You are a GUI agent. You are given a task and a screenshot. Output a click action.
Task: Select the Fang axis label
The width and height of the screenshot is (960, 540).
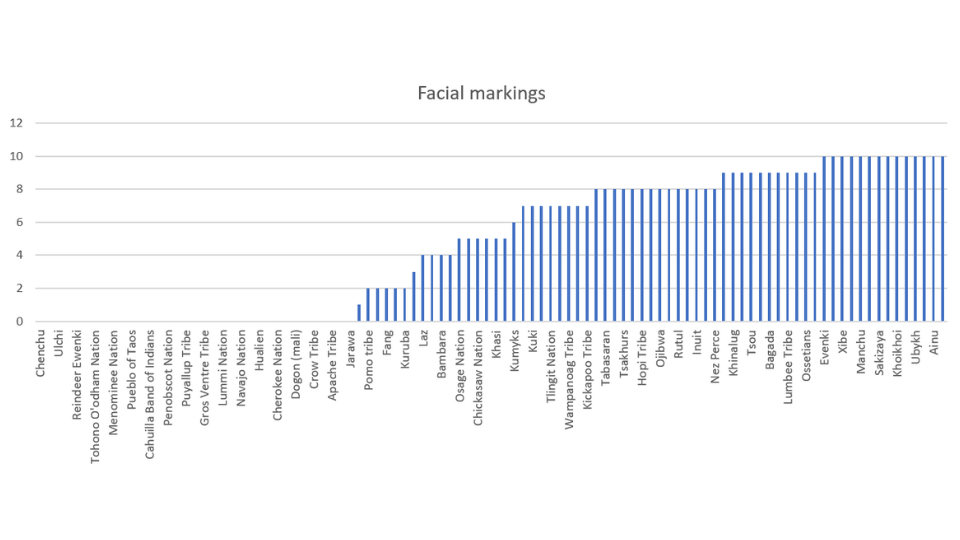click(x=388, y=342)
